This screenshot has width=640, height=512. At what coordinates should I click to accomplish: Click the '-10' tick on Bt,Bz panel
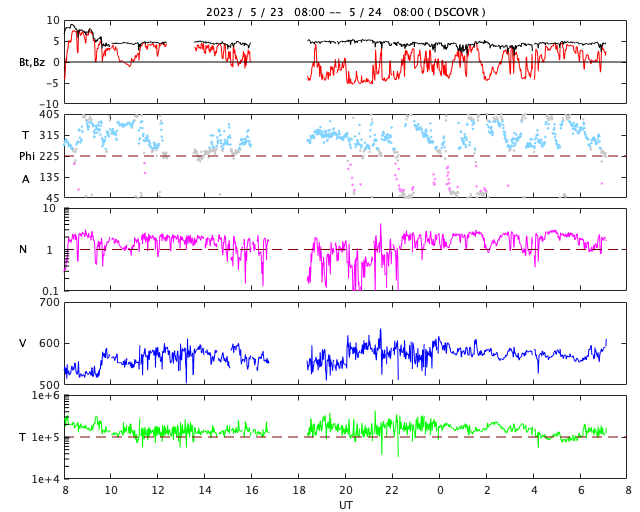pos(49,104)
